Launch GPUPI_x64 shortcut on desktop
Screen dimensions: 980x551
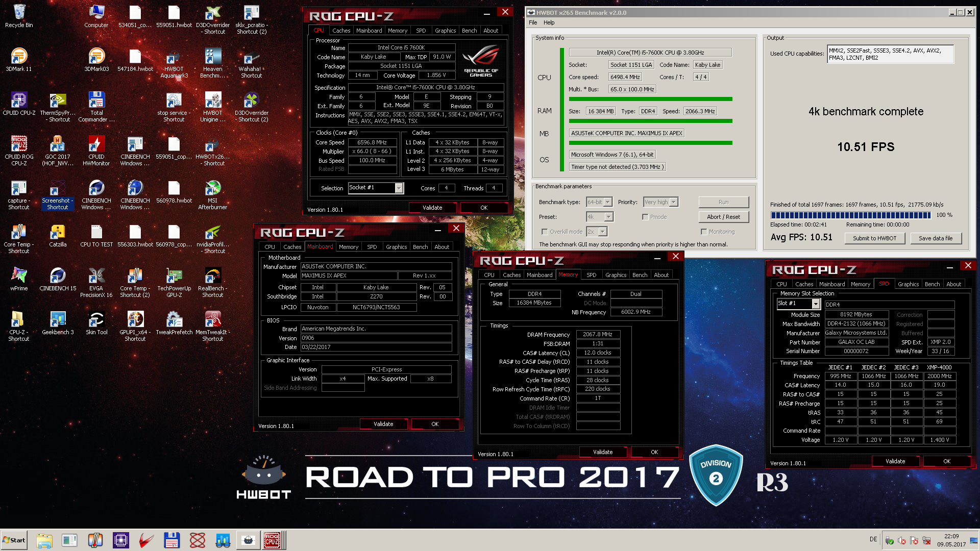pos(135,327)
